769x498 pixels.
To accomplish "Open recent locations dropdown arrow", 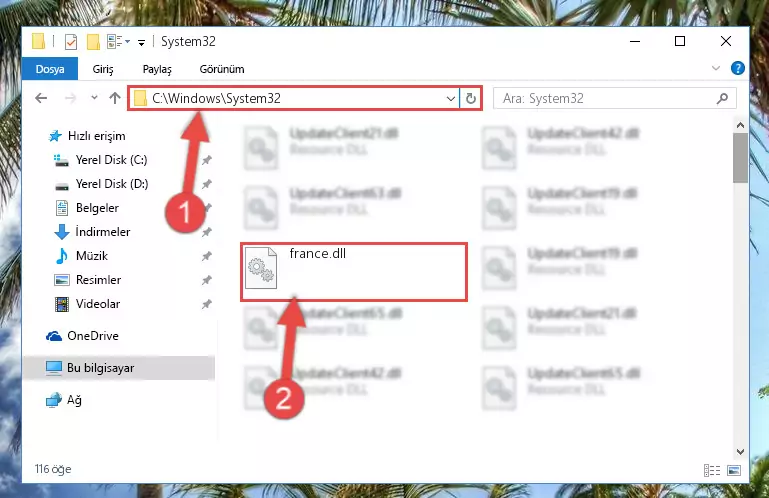I will (94, 98).
